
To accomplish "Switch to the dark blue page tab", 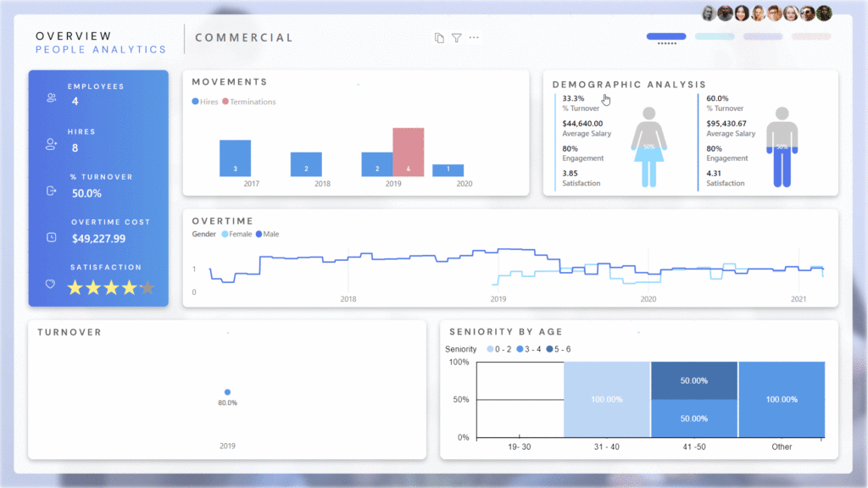I will [666, 36].
